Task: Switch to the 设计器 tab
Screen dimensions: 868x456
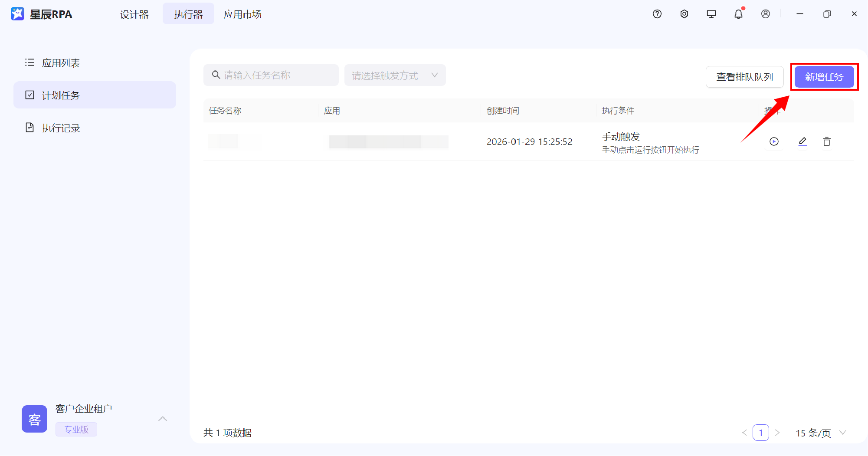Action: tap(134, 13)
